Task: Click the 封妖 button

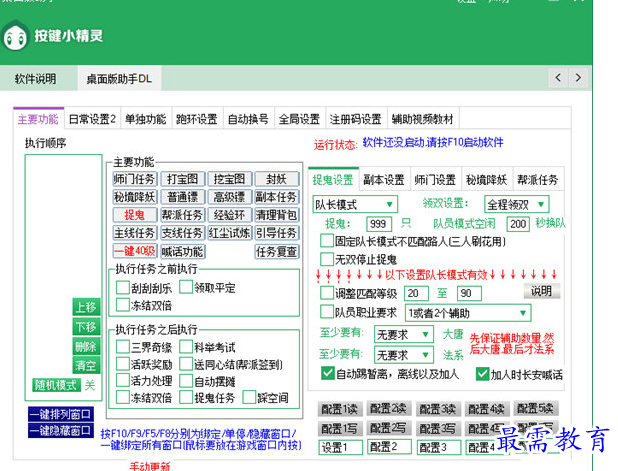Action: (276, 179)
